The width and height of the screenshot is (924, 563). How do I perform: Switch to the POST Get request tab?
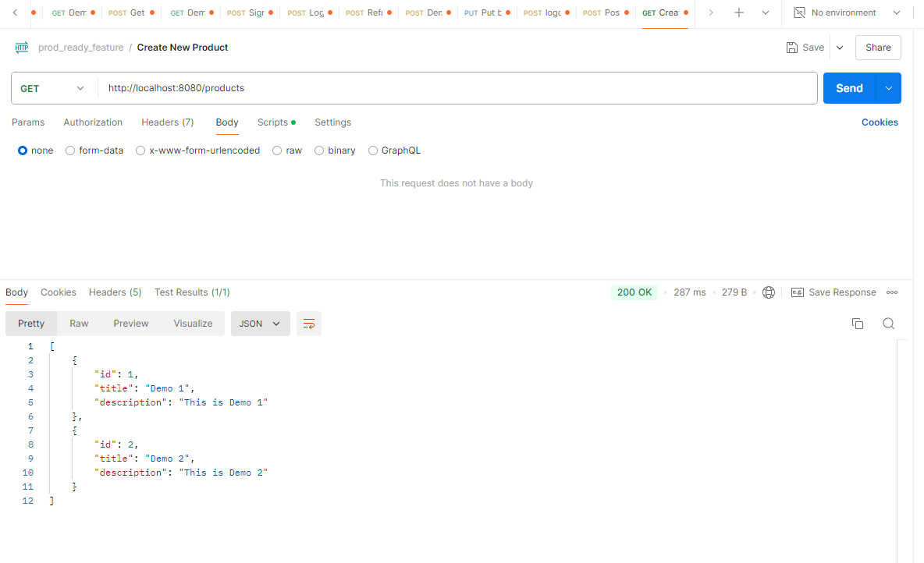click(x=131, y=12)
